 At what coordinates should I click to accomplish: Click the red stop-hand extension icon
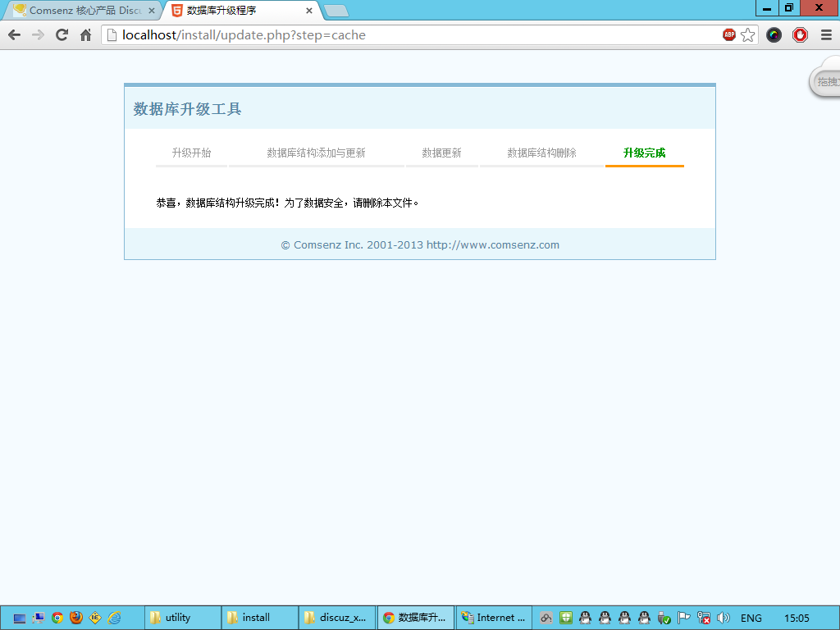800,35
